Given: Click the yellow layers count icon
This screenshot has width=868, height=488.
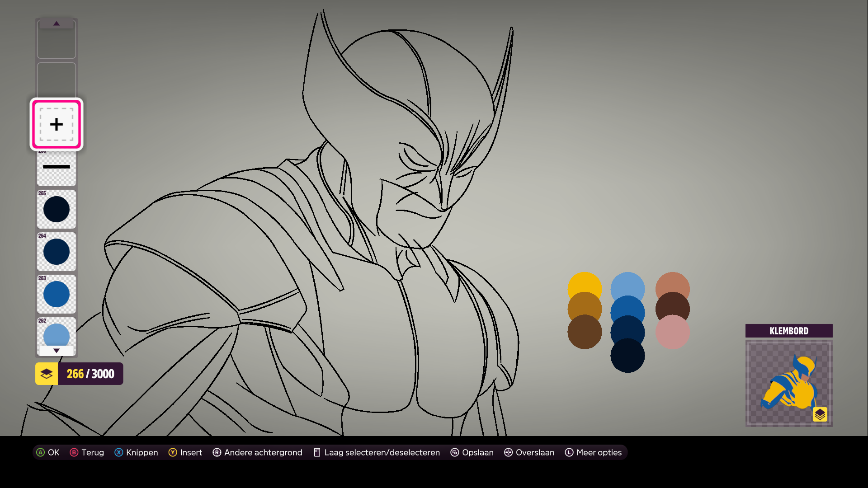Looking at the screenshot, I should [x=47, y=374].
